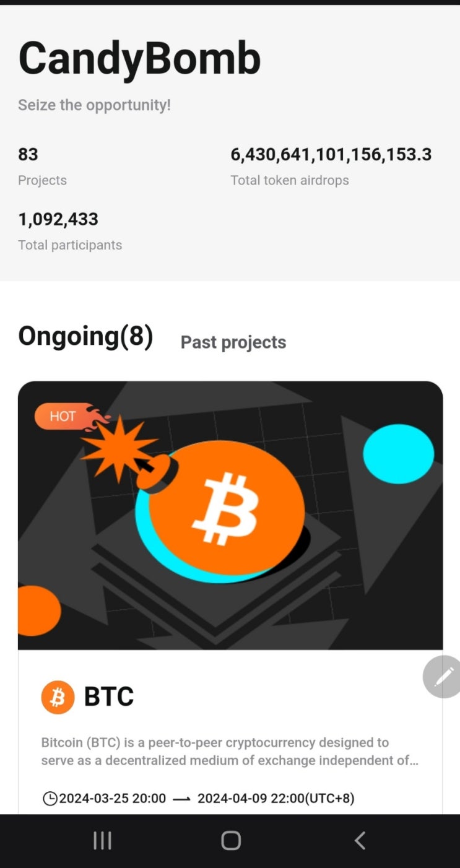
Task: Tap the 83 Projects statistic
Action: pos(42,166)
